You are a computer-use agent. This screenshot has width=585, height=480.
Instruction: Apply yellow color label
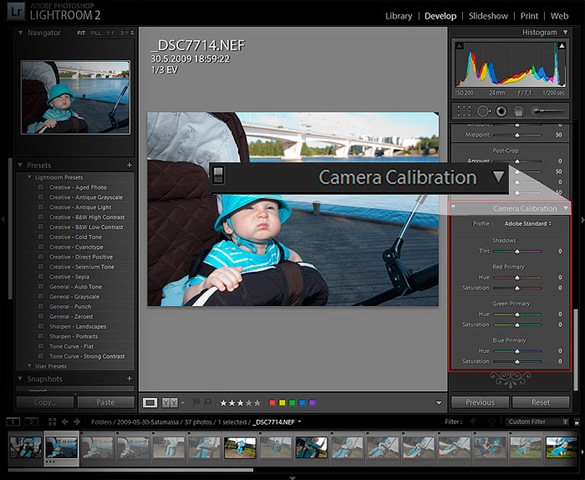tap(282, 403)
